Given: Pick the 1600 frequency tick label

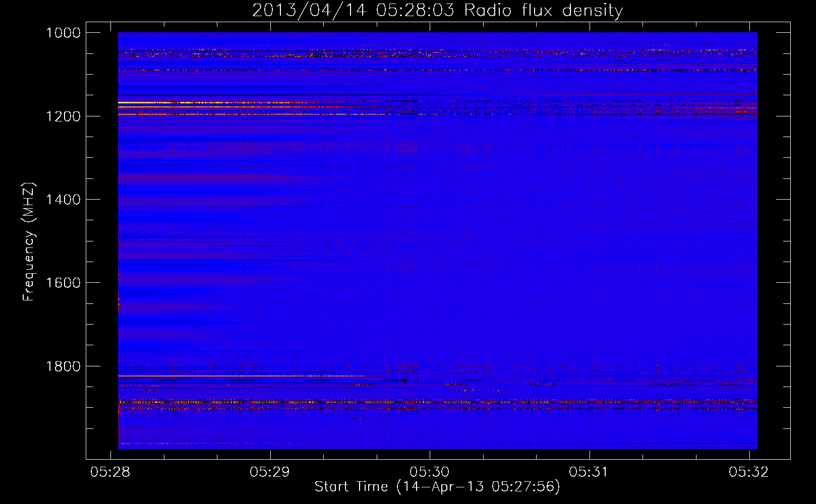Looking at the screenshot, I should coord(63,283).
